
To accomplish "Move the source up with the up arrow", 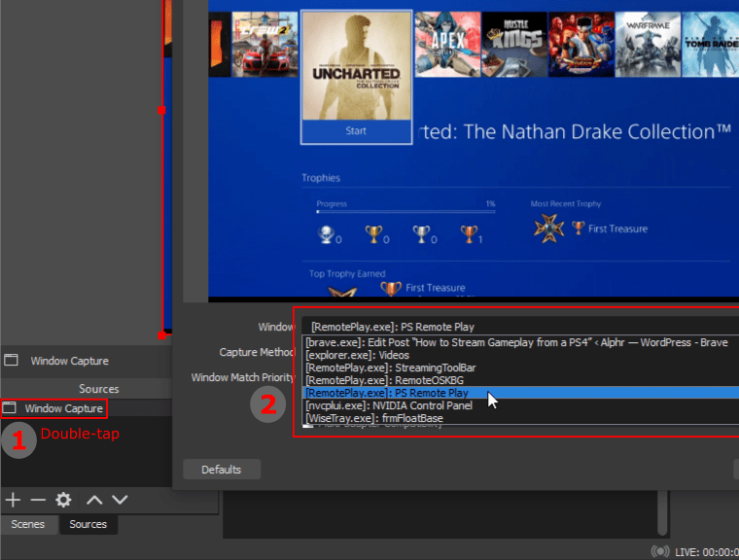I will 94,500.
